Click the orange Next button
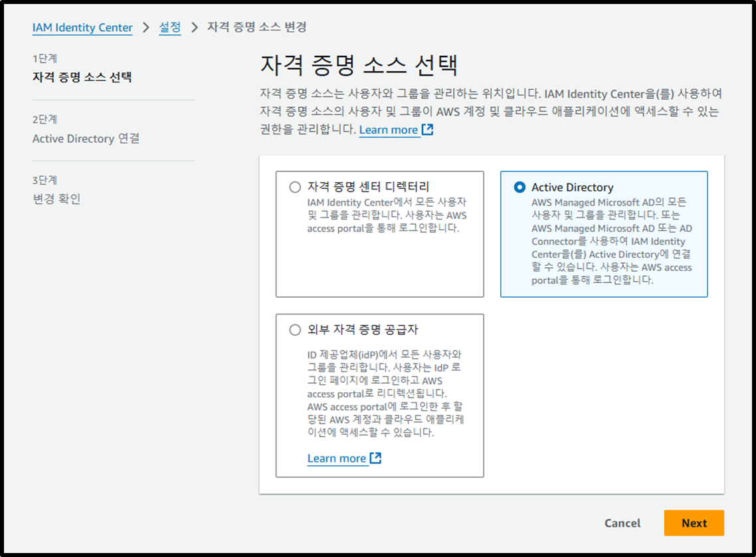 [694, 523]
